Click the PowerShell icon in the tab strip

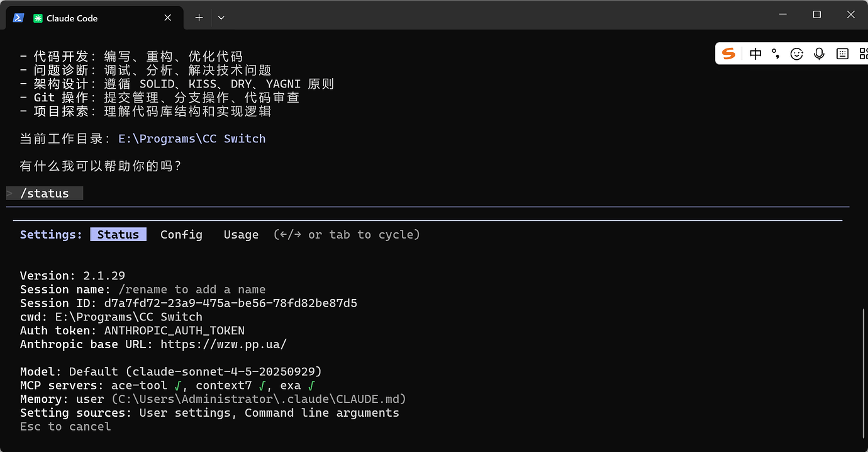18,18
